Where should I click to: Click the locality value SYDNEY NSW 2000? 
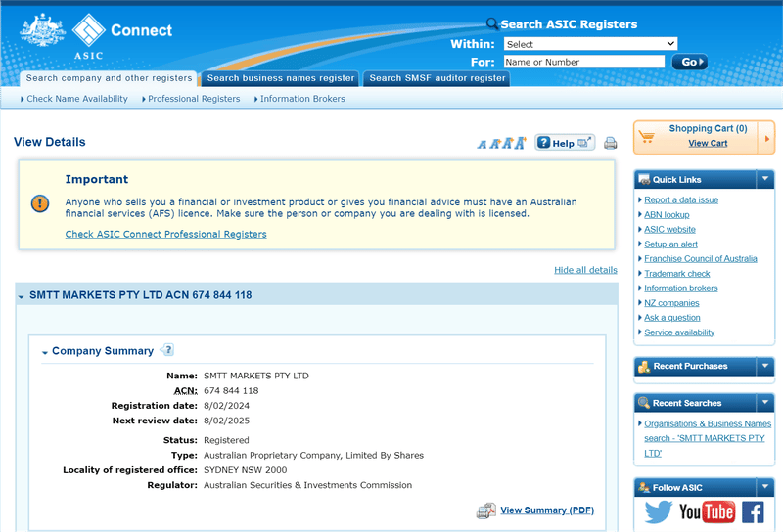[246, 470]
